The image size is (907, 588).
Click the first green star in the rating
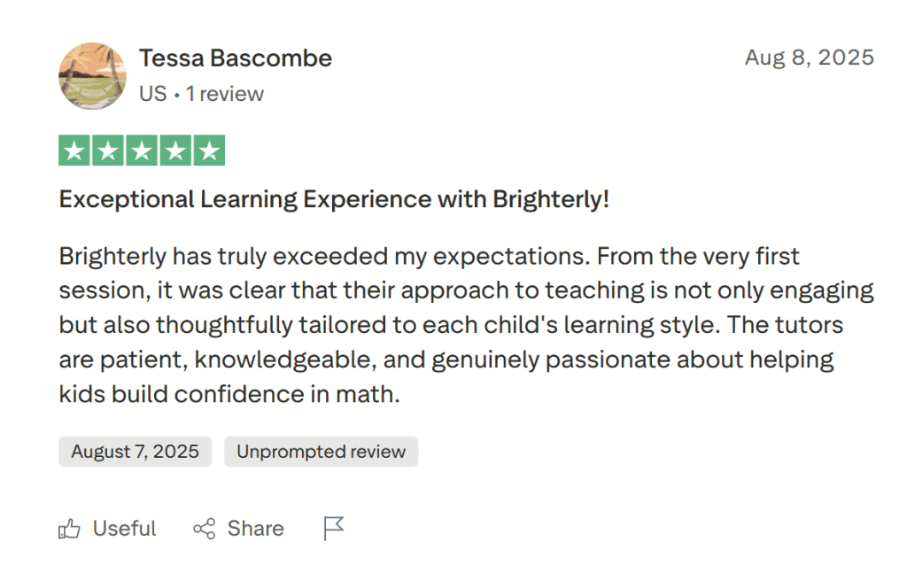click(x=74, y=150)
